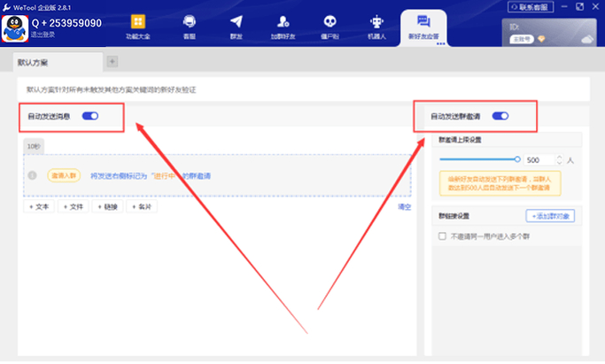This screenshot has height=364, width=605.
Task: Open the 加群好友 add-friend icon
Action: click(x=283, y=21)
